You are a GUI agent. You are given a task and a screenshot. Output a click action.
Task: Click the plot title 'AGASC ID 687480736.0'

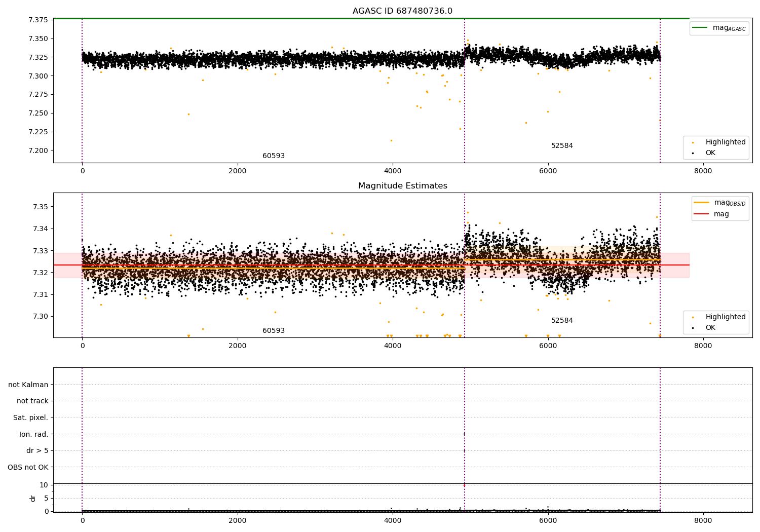tap(402, 11)
